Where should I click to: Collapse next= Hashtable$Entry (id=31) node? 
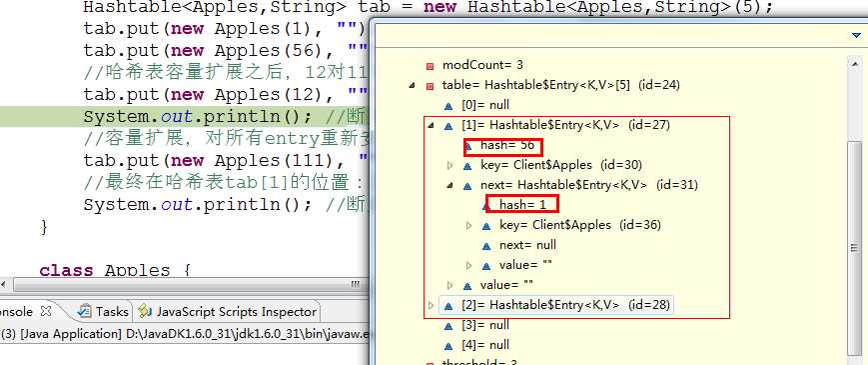[450, 186]
